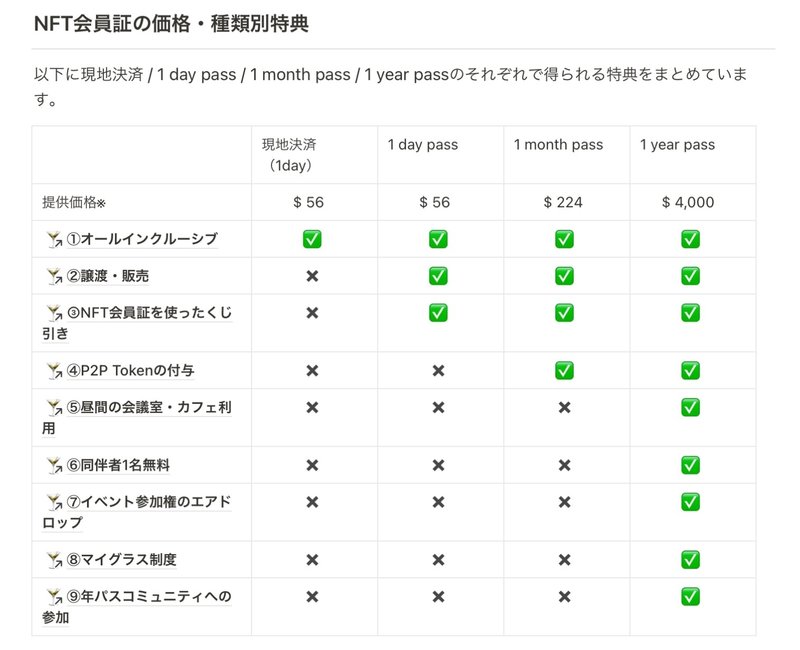Click cocktail icon beside ⑨年パスコミュニティへの参加
The width and height of the screenshot is (800, 650).
(x=54, y=596)
